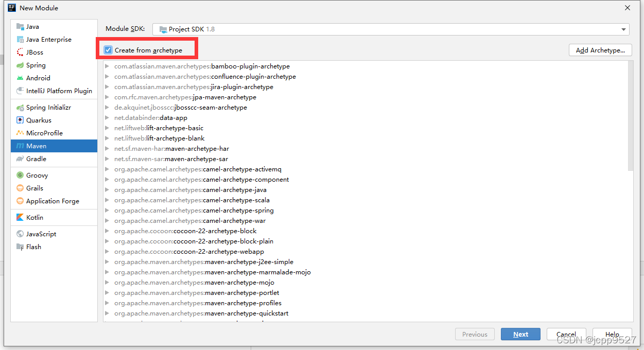This screenshot has height=350, width=644.
Task: Expand jbosscc-seam-archetype node
Action: coord(107,108)
